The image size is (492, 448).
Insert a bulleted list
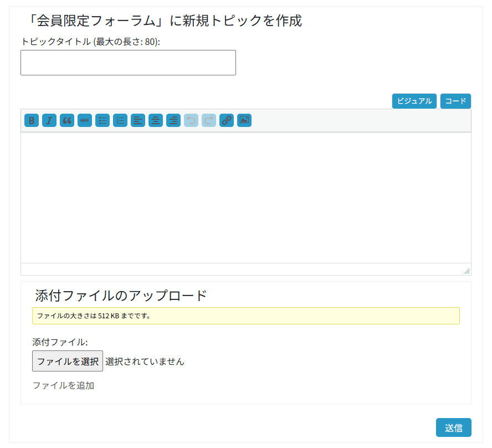tap(102, 120)
